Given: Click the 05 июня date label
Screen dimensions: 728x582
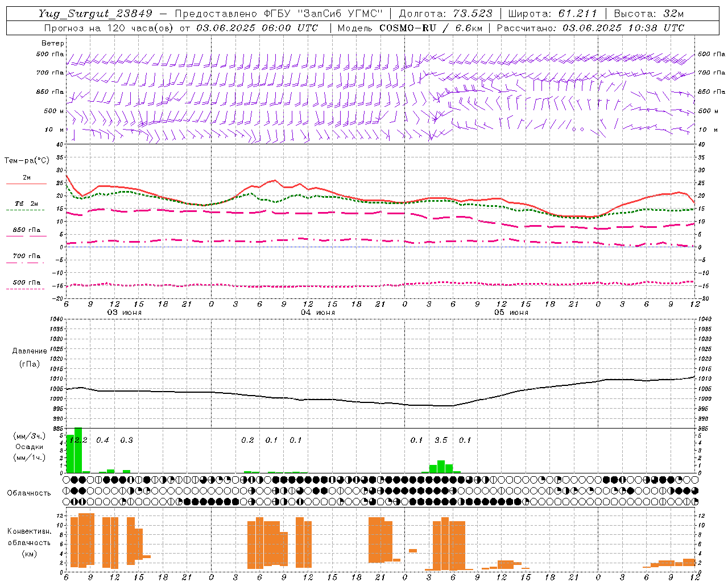Looking at the screenshot, I should click(511, 312).
